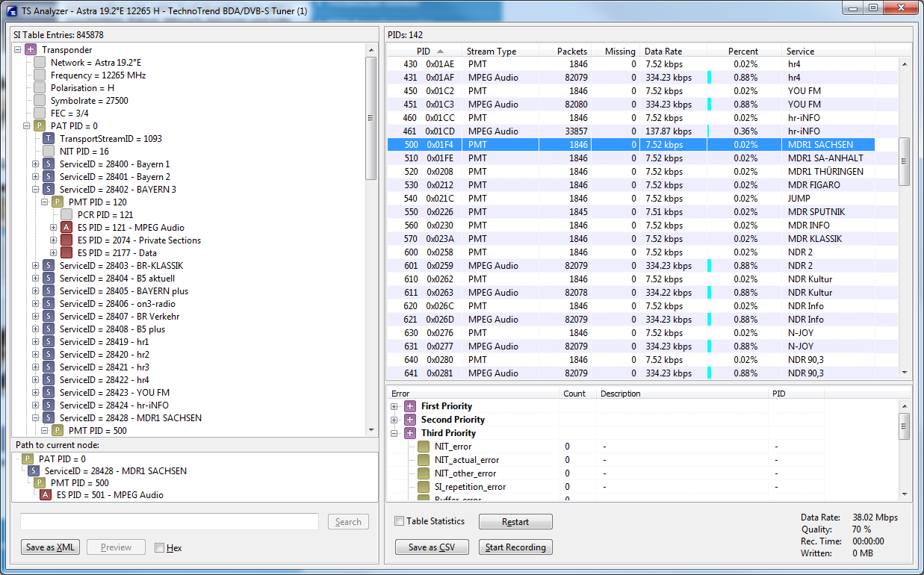Sort by the Data Rate column header
The width and height of the screenshot is (924, 575).
[663, 52]
